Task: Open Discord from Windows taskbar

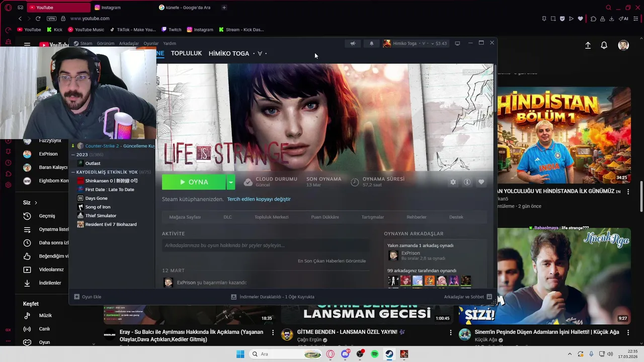Action: pyautogui.click(x=345, y=354)
